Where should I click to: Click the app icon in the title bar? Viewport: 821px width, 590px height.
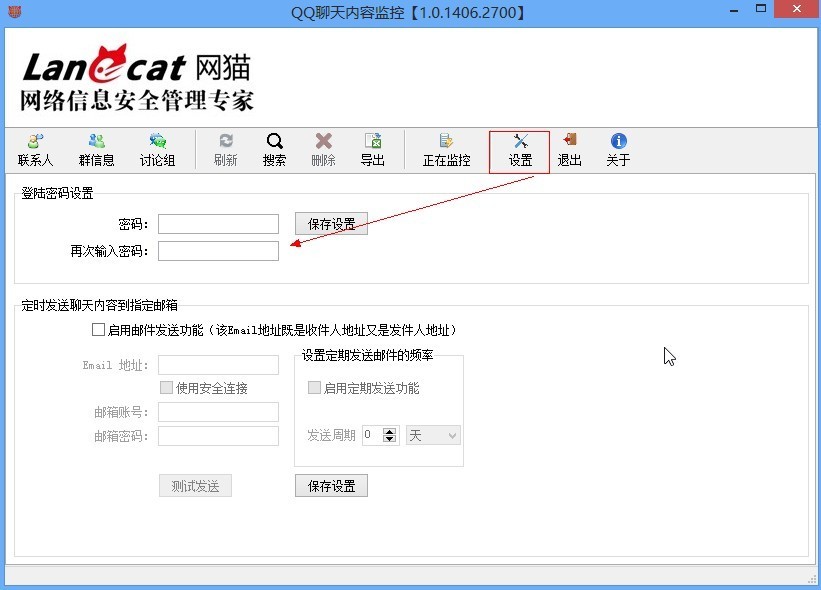click(15, 10)
